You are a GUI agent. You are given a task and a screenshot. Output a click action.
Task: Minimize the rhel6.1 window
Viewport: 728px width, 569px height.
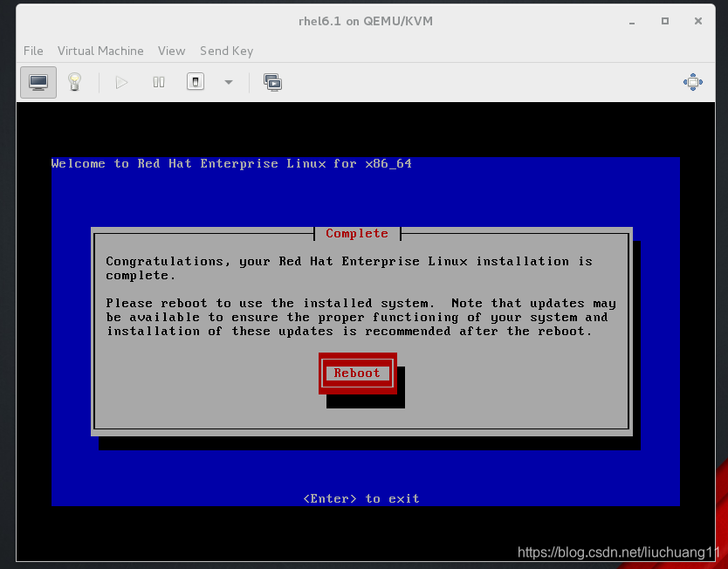632,21
